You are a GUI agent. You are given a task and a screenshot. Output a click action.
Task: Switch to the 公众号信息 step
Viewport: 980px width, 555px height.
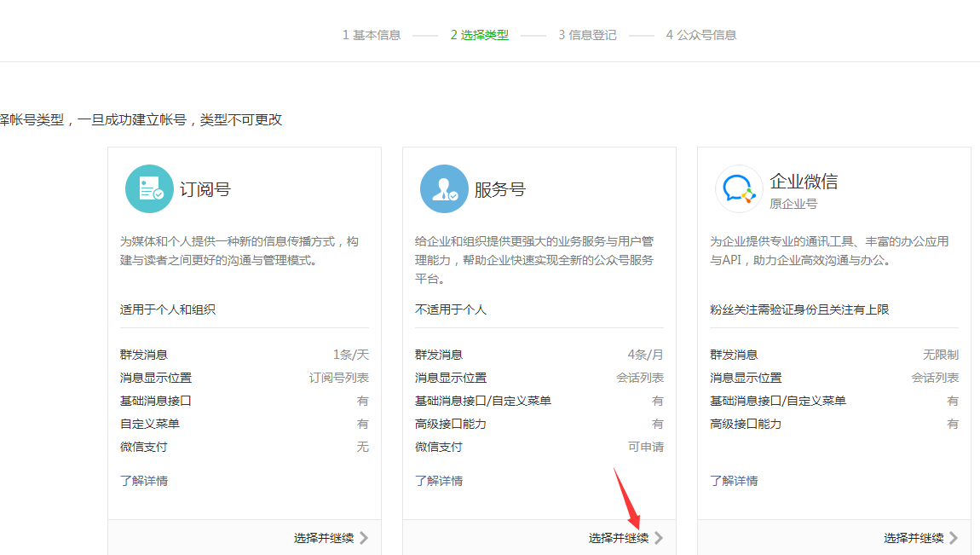[x=699, y=34]
